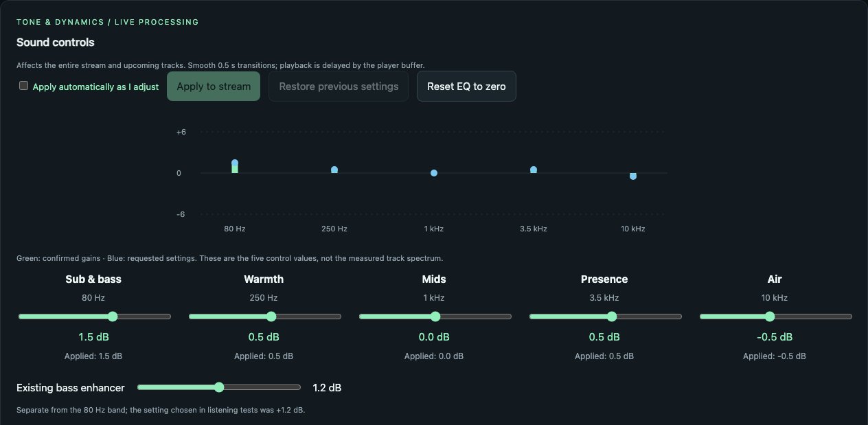
Task: Click the Mids slider handle
Action: coord(435,317)
